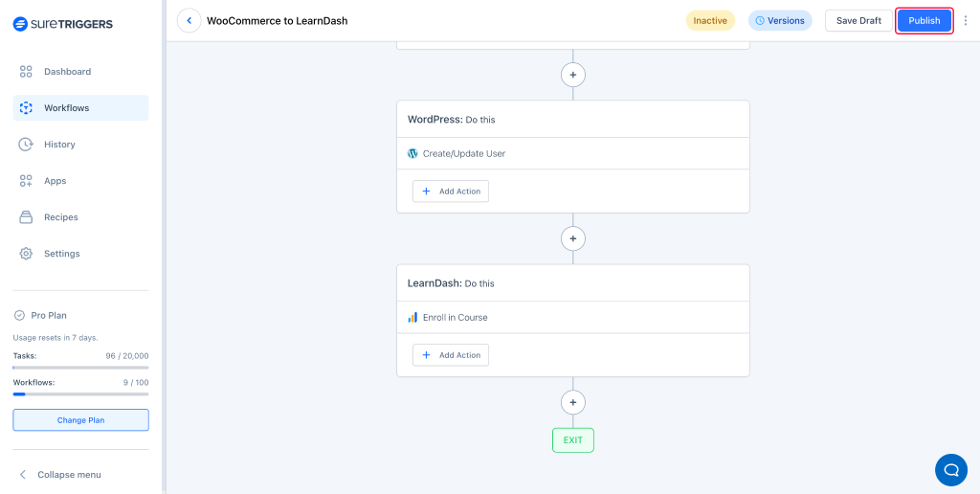This screenshot has width=980, height=494.
Task: Click the History clock icon
Action: click(x=26, y=145)
